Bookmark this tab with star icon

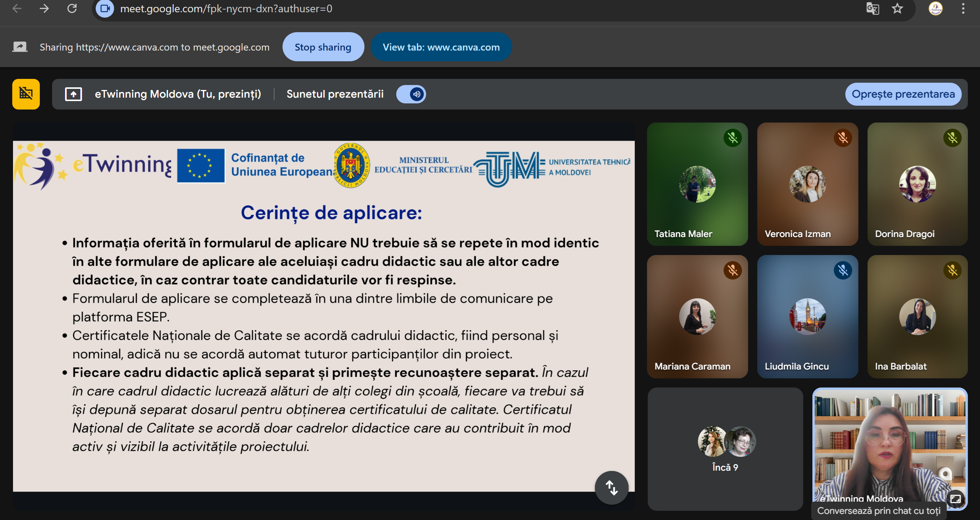(x=897, y=8)
